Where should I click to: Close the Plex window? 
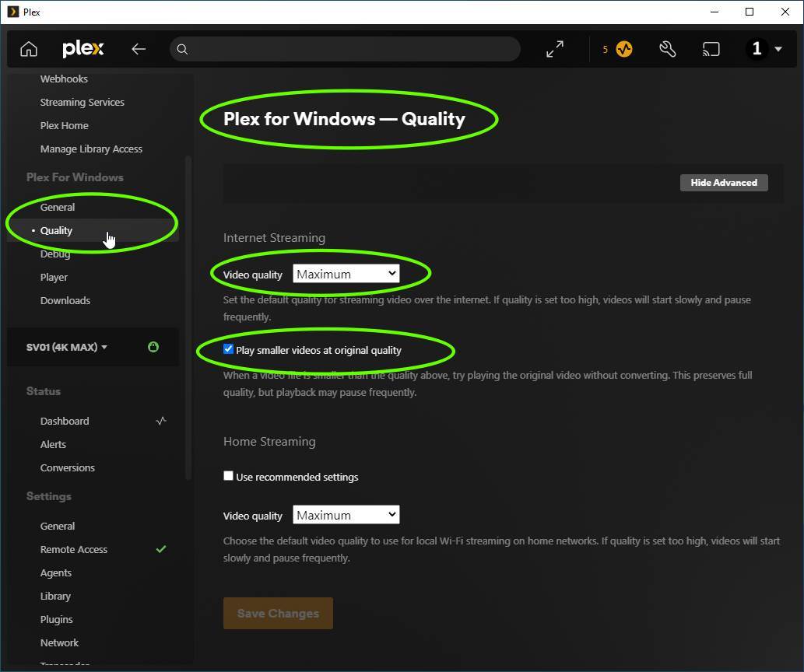click(x=785, y=12)
